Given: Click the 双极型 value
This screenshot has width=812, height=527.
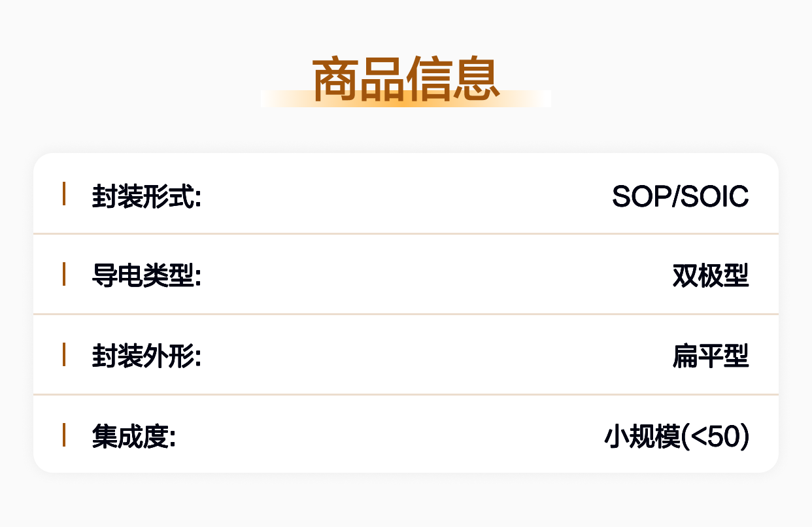Looking at the screenshot, I should [711, 277].
